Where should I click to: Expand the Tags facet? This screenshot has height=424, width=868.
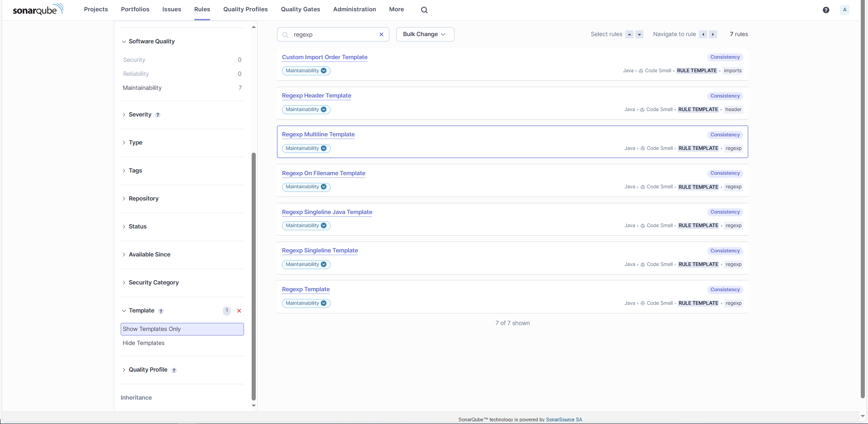132,171
